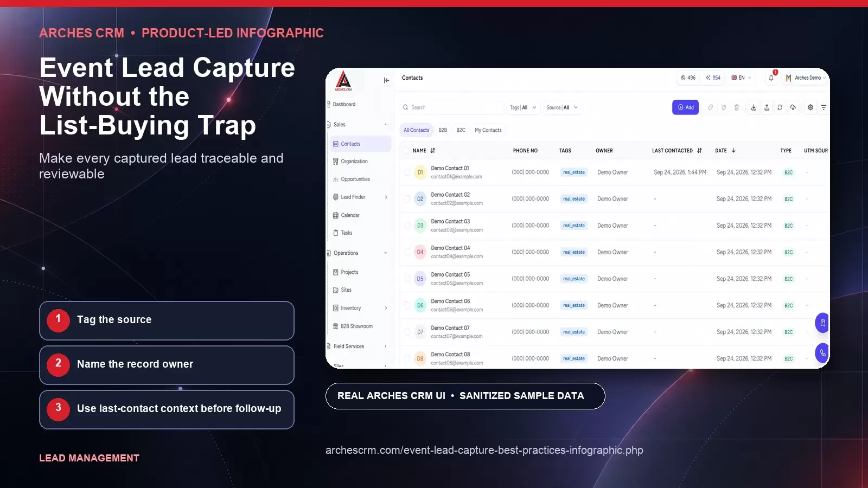
Task: Expand the Lead Finder submenu
Action: click(386, 197)
